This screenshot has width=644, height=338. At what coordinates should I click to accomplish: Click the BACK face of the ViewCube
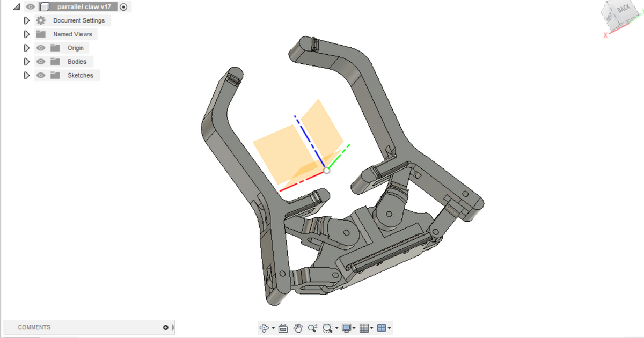pyautogui.click(x=624, y=9)
